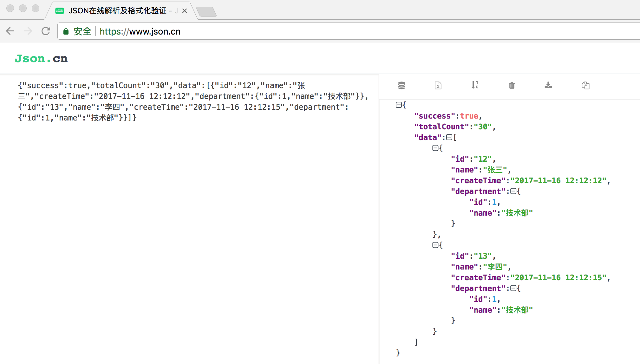Click the database export icon above the JSON tree
Viewport: 640px width, 364px height.
click(x=401, y=86)
